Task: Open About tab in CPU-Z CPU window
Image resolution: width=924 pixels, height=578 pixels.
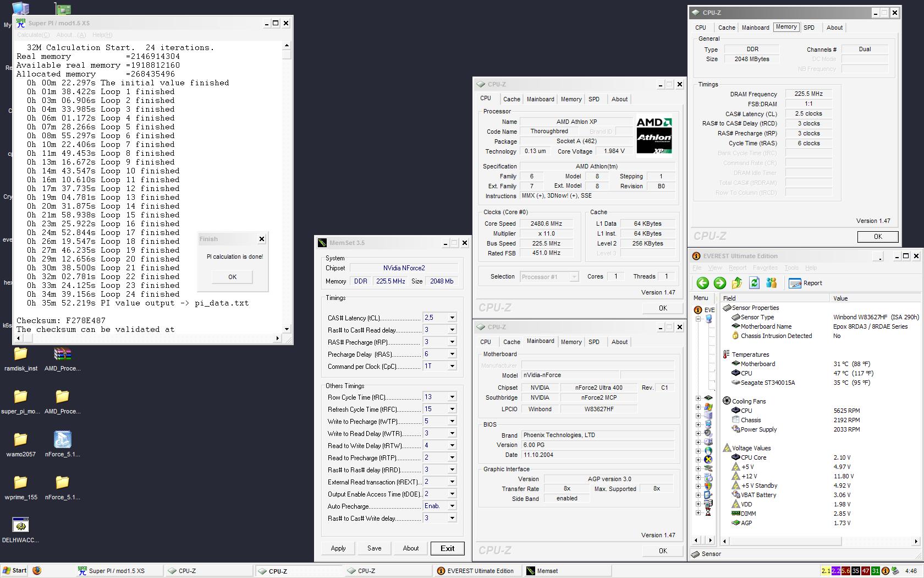Action: click(x=619, y=99)
